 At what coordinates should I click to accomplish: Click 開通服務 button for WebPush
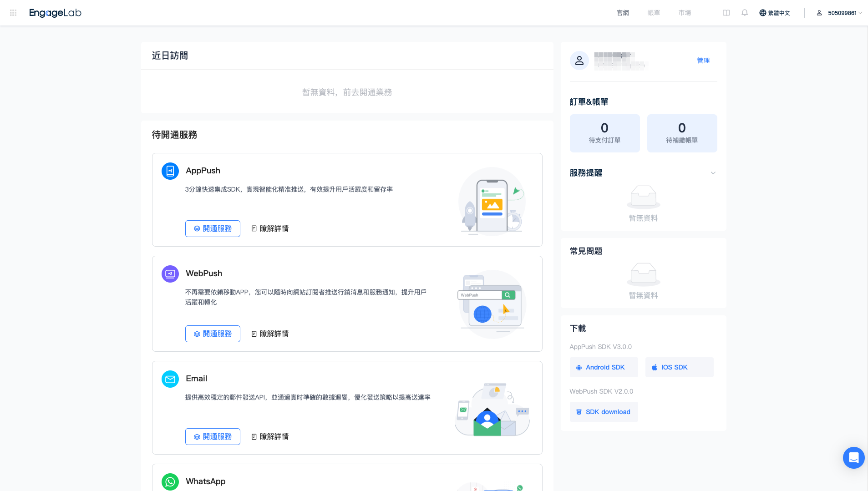[213, 334]
